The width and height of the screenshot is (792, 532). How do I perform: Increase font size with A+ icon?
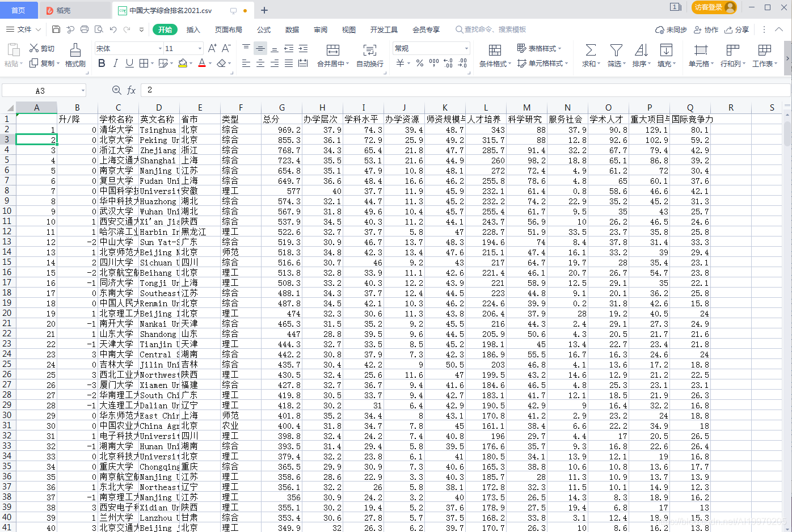coord(212,49)
